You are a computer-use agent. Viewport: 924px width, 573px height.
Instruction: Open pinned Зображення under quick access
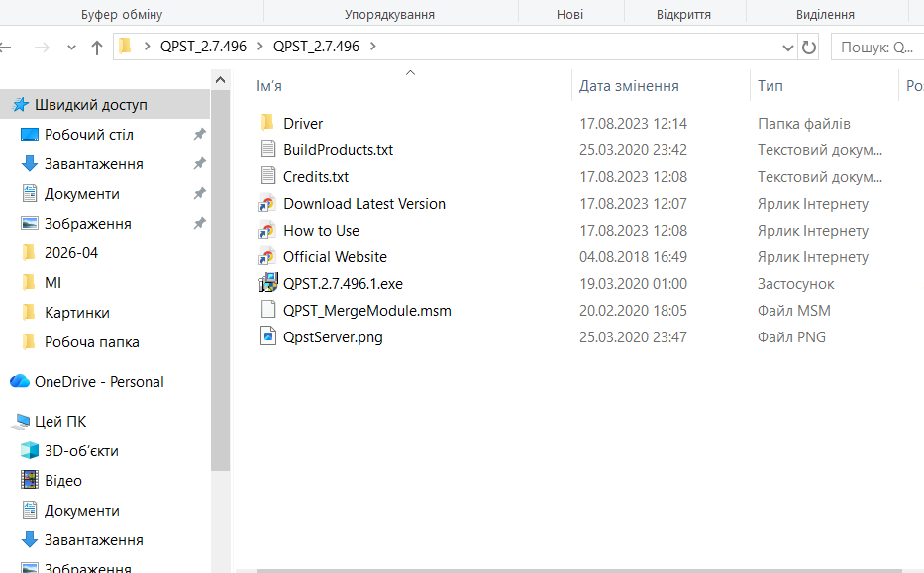click(x=88, y=224)
